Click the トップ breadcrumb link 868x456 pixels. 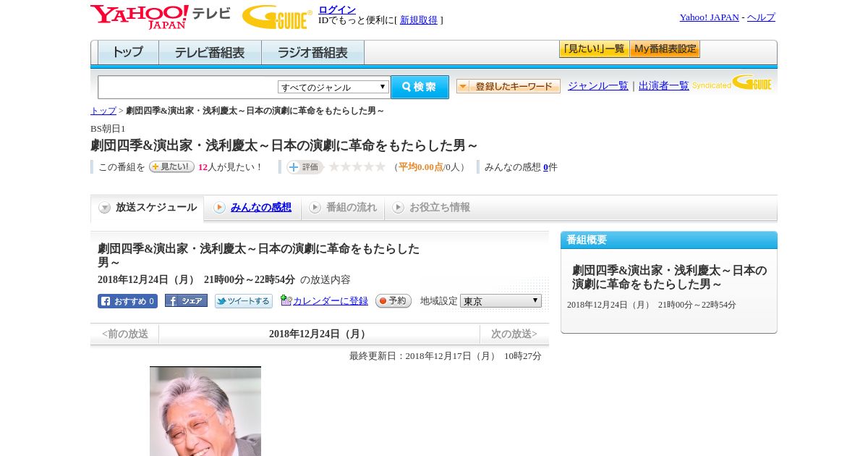[x=103, y=111]
